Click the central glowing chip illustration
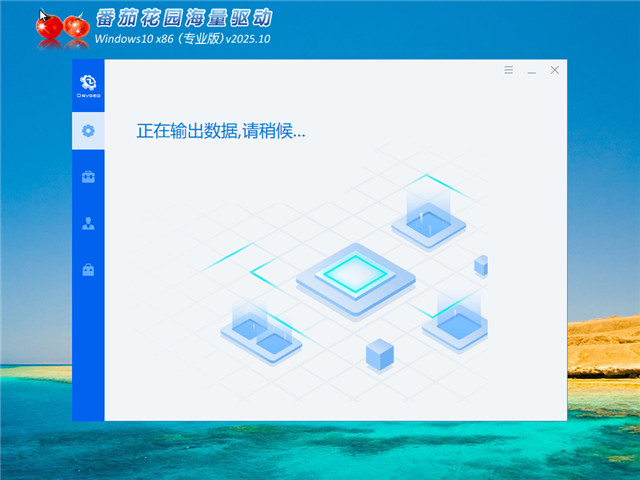The width and height of the screenshot is (640, 480). 355,275
